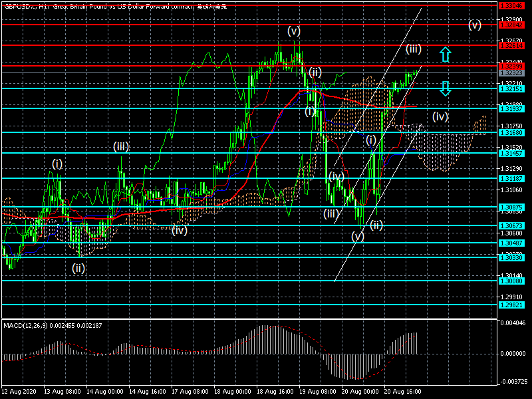
Task: Select the cyan 1.30080 support label
Action: (x=511, y=281)
